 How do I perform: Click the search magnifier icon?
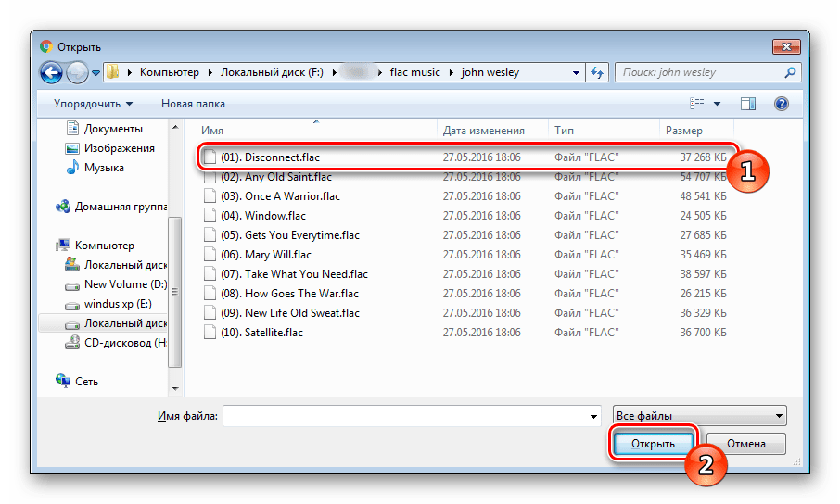tap(790, 72)
